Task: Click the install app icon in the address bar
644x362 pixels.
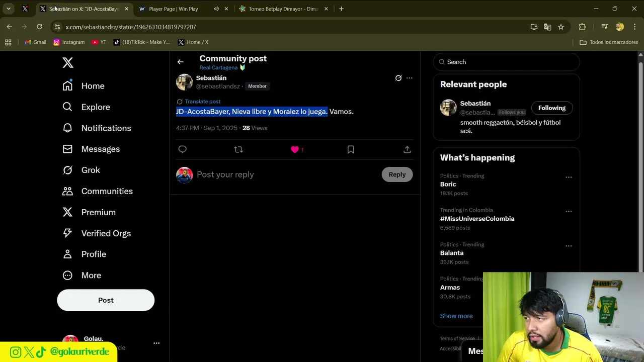Action: pyautogui.click(x=534, y=27)
